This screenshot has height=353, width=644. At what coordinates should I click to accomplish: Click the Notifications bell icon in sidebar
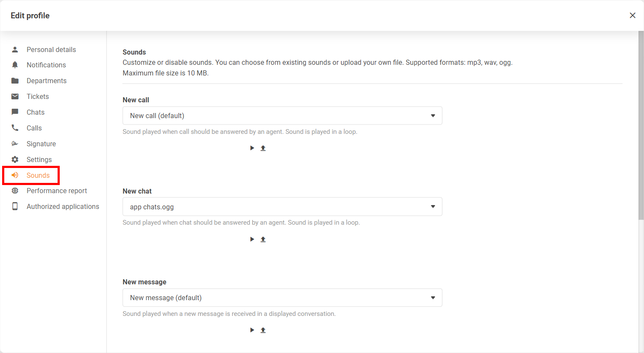tap(15, 65)
